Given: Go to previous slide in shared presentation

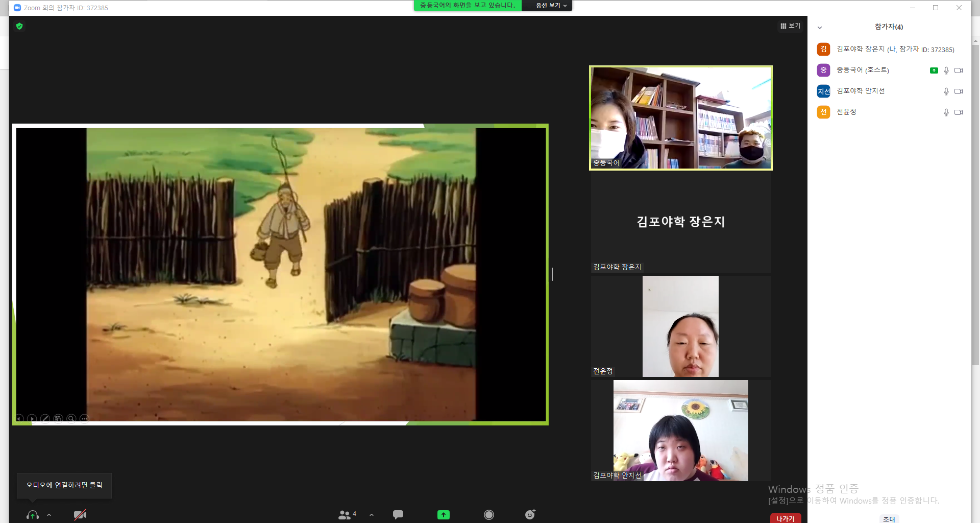Looking at the screenshot, I should tap(19, 418).
